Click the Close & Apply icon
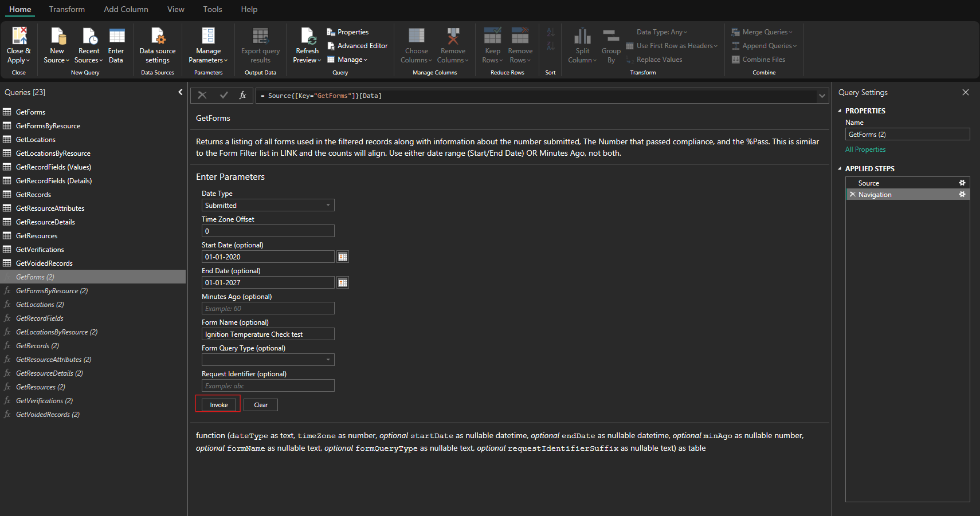 (19, 37)
